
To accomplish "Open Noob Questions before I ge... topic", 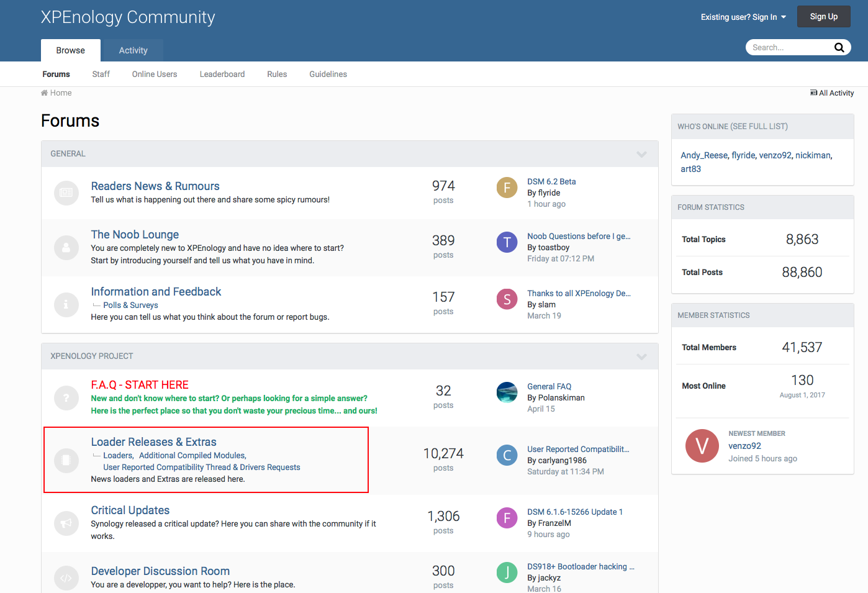I will 579,237.
